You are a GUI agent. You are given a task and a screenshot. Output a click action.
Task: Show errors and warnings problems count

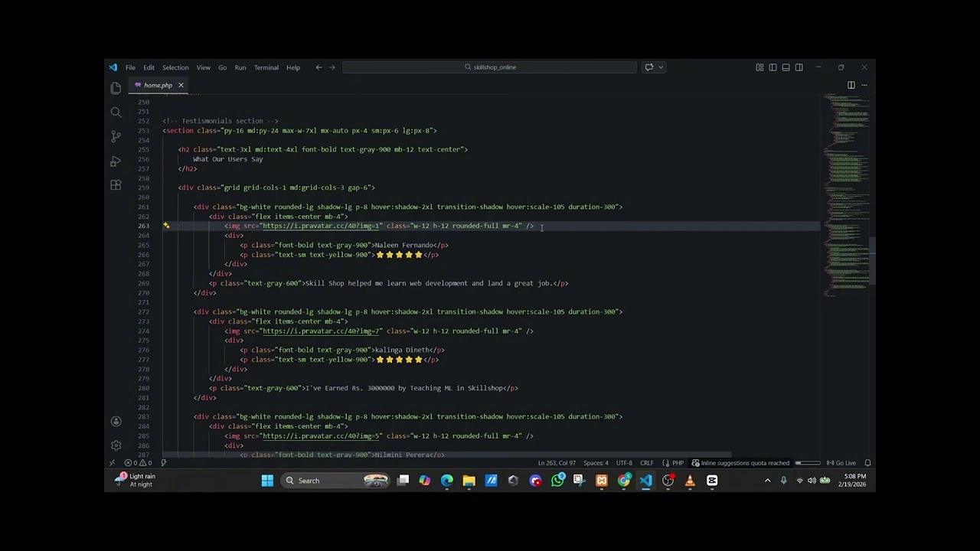pyautogui.click(x=138, y=463)
